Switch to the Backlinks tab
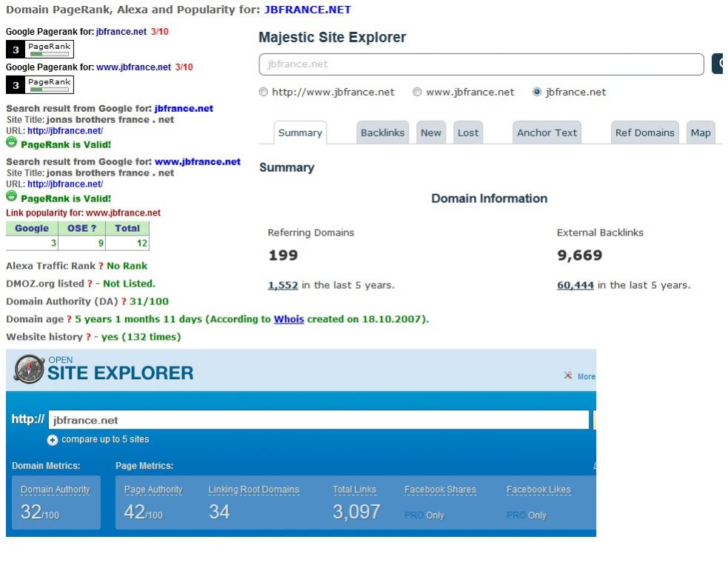Viewport: 728px width, 568px height. [x=383, y=133]
